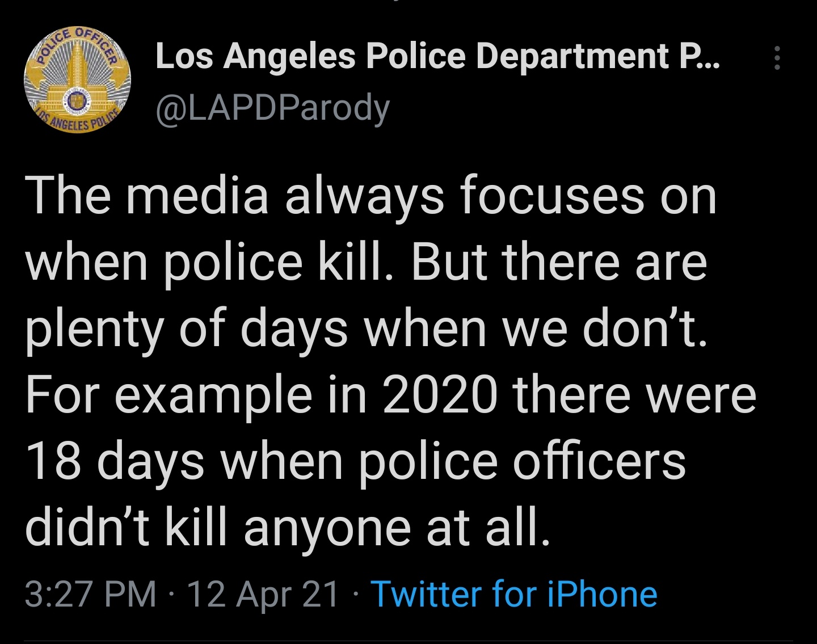Screen dimensions: 817x644
Task: Click 'police officers' in the tweet body
Action: (x=522, y=461)
